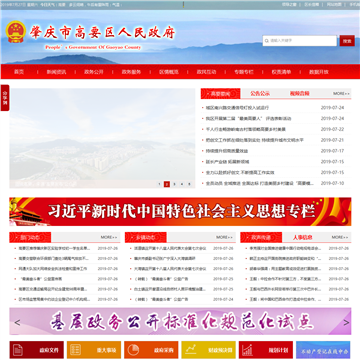Open 高要要闻 headline dated 2019-07-21

(255, 140)
